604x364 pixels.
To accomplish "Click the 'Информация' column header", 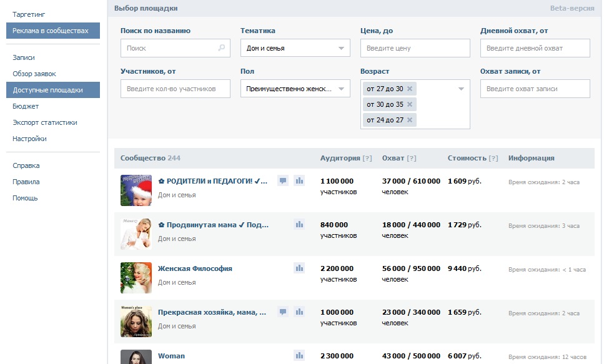I will click(x=531, y=158).
